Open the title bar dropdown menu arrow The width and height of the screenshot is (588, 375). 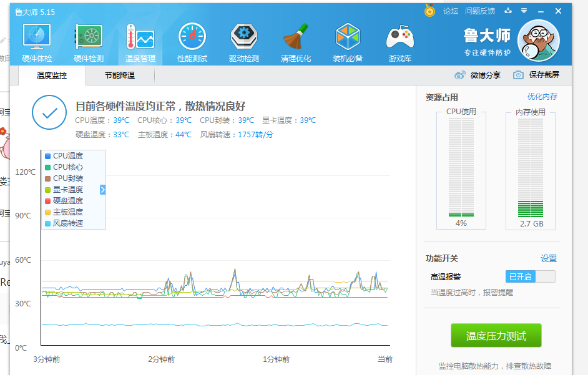(524, 11)
